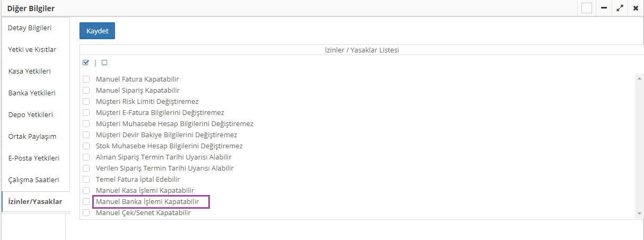Screen dimensions: 644x240
Task: Enable Manuel Fatura Kapatabilir checkbox
Action: 86,79
